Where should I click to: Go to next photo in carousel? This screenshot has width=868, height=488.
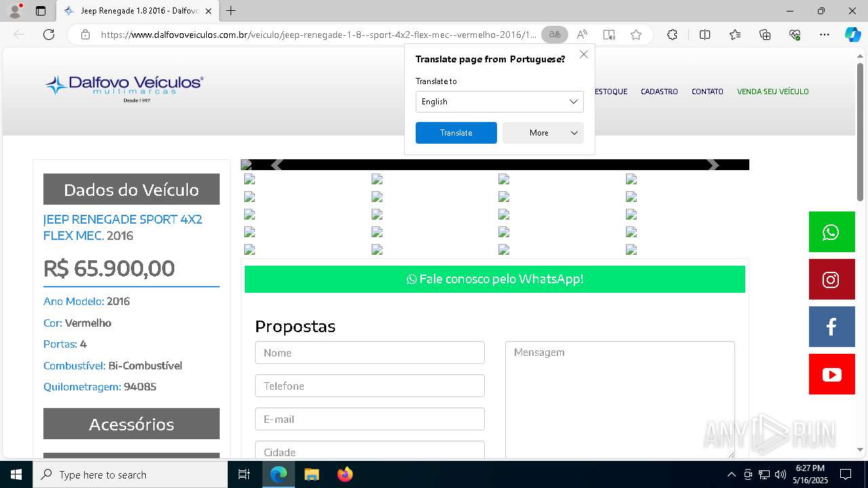tap(712, 165)
